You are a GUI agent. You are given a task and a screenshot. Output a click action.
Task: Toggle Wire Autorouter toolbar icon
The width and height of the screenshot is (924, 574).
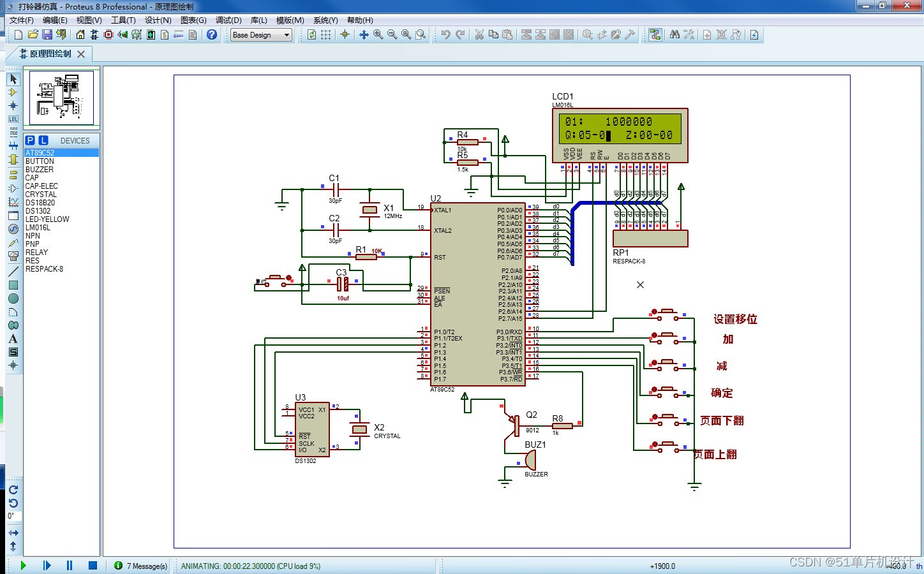(655, 34)
